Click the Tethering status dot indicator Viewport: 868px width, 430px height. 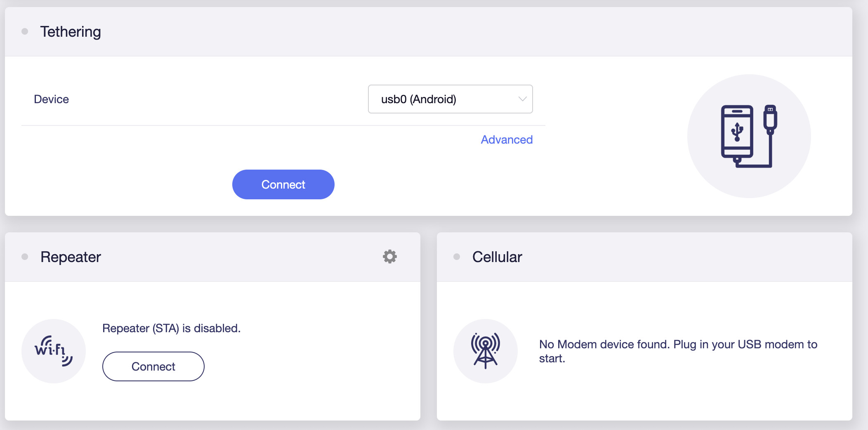(x=25, y=31)
